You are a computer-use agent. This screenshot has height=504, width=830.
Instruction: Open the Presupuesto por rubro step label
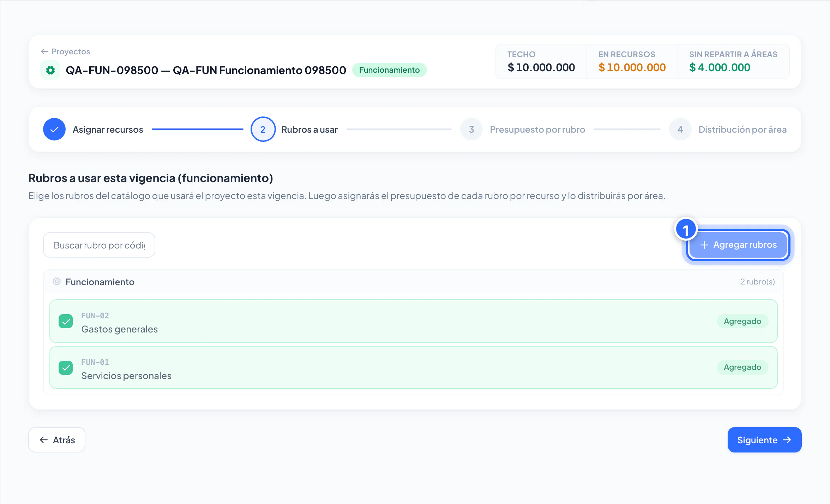pyautogui.click(x=537, y=130)
